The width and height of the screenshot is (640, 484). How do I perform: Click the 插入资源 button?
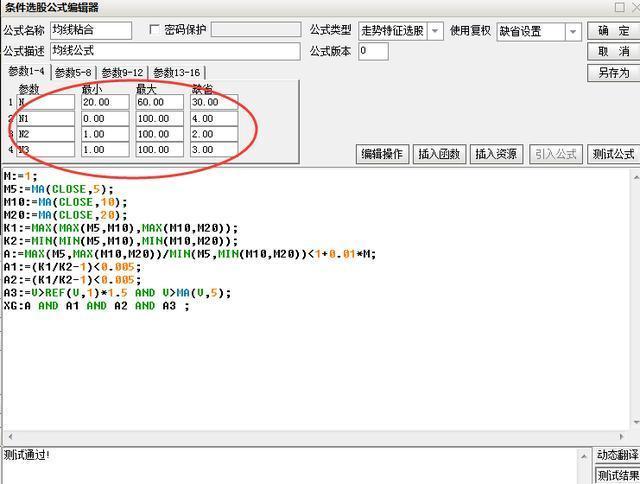(x=496, y=154)
